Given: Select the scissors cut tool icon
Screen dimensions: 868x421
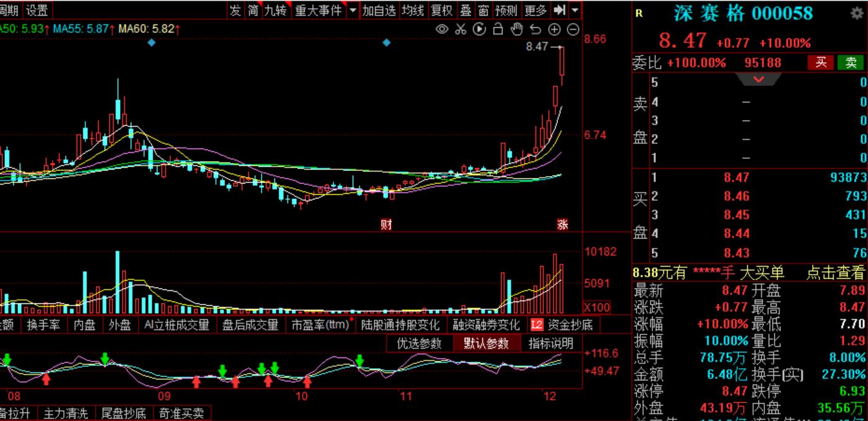Looking at the screenshot, I should click(460, 29).
